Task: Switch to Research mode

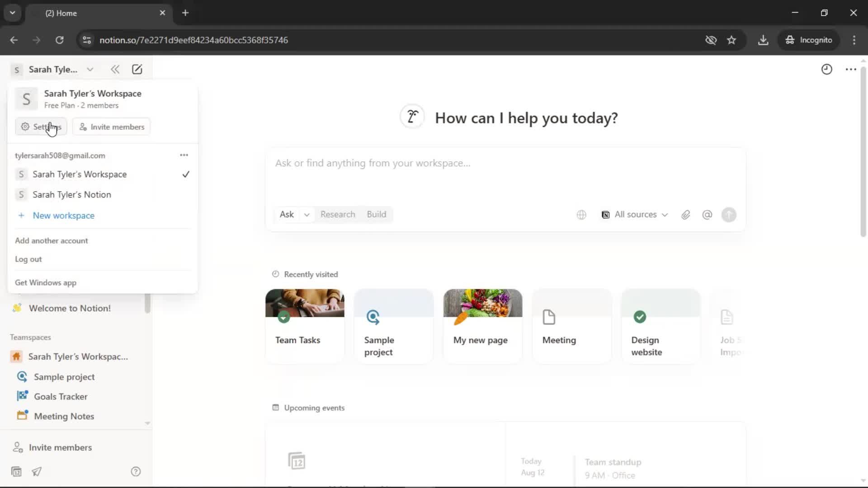Action: tap(338, 215)
